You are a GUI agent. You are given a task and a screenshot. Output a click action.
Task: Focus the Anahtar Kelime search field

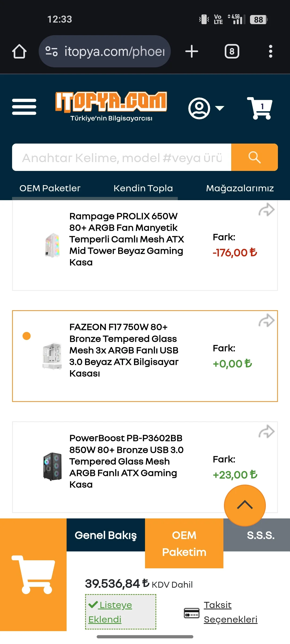[122, 157]
